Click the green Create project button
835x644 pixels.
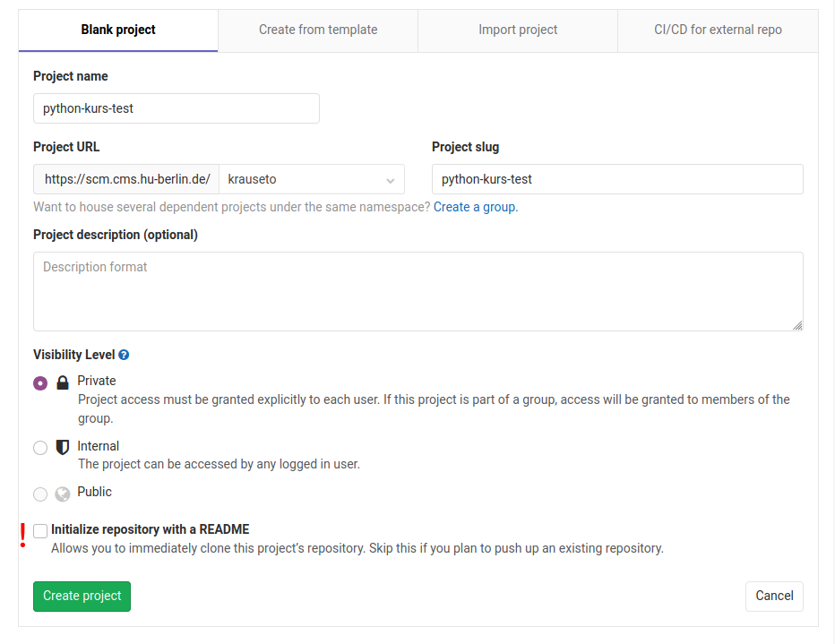tap(82, 597)
